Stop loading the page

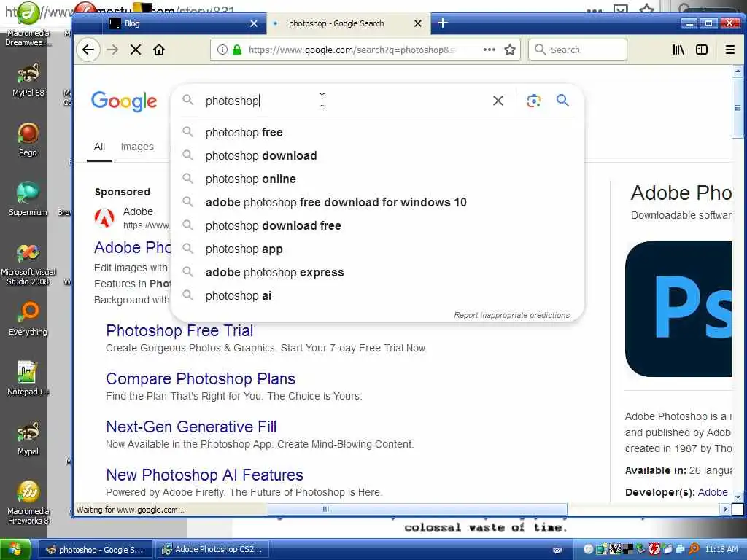coord(136,50)
